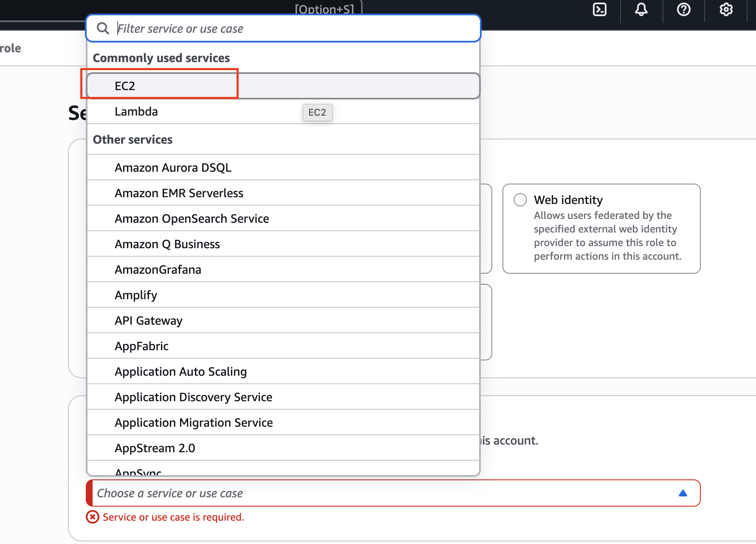
Task: Choose Amazon Aurora DSQL option
Action: [283, 167]
